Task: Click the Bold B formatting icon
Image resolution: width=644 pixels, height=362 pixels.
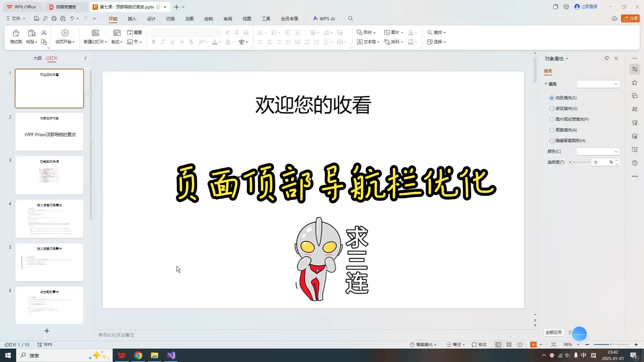Action: coord(154,42)
